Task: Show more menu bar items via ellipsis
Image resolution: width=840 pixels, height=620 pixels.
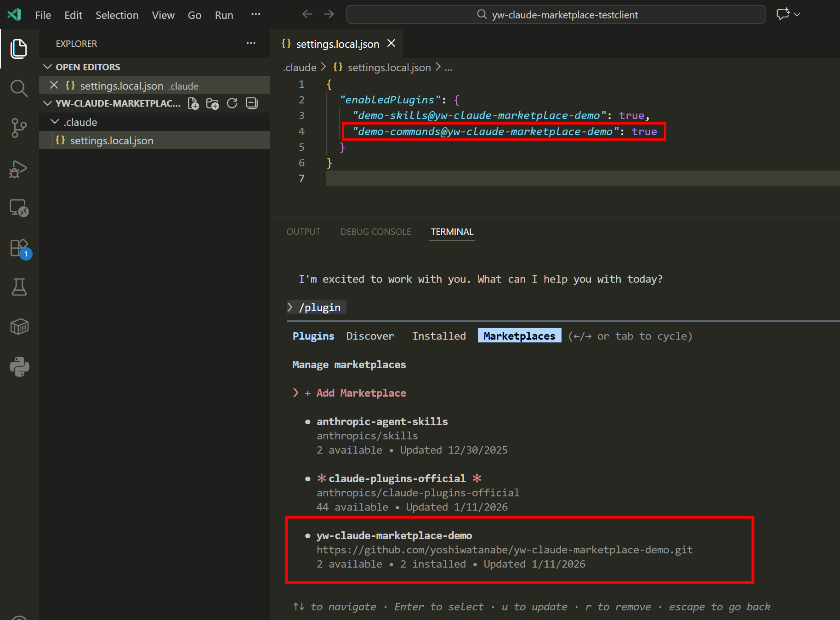Action: point(256,15)
